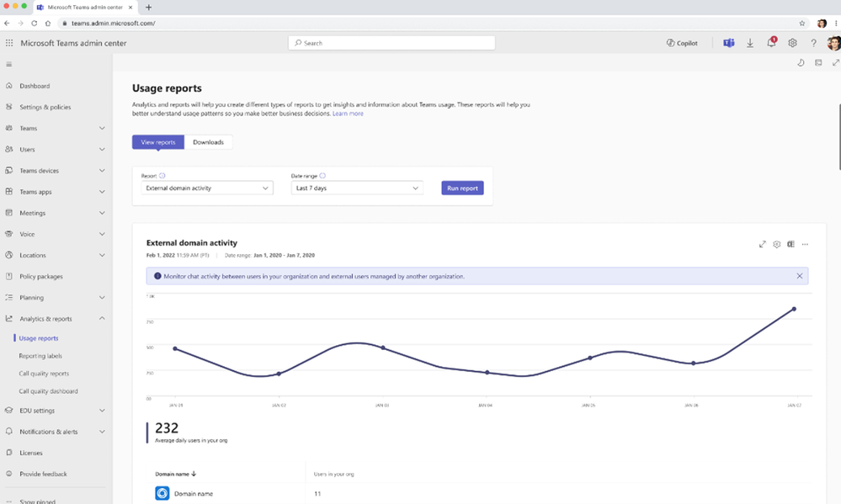Click the download arrow icon in header
This screenshot has width=841, height=504.
(750, 43)
